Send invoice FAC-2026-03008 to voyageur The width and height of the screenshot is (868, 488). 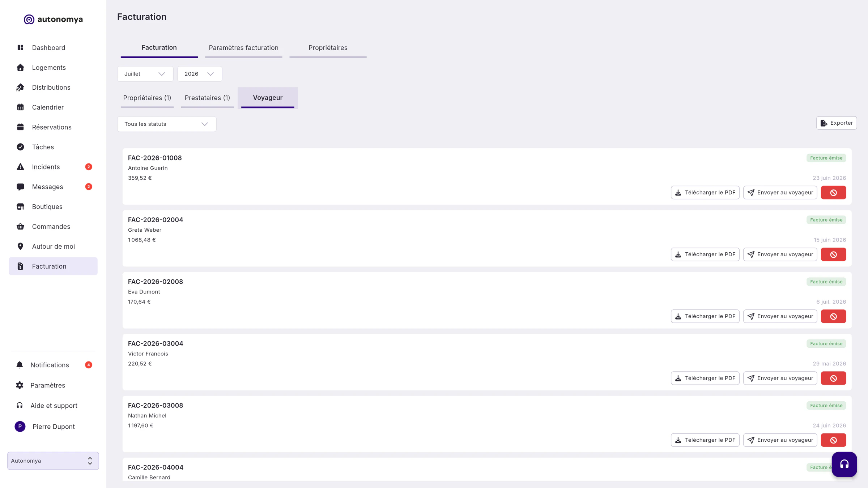point(780,440)
